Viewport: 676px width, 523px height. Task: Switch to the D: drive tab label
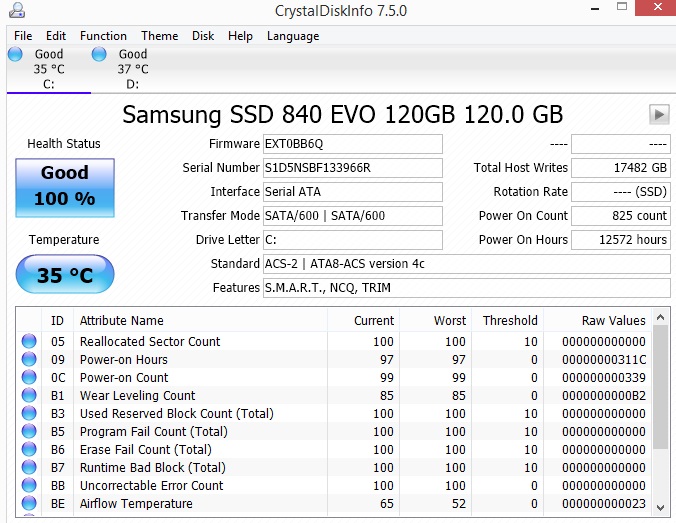pos(133,84)
